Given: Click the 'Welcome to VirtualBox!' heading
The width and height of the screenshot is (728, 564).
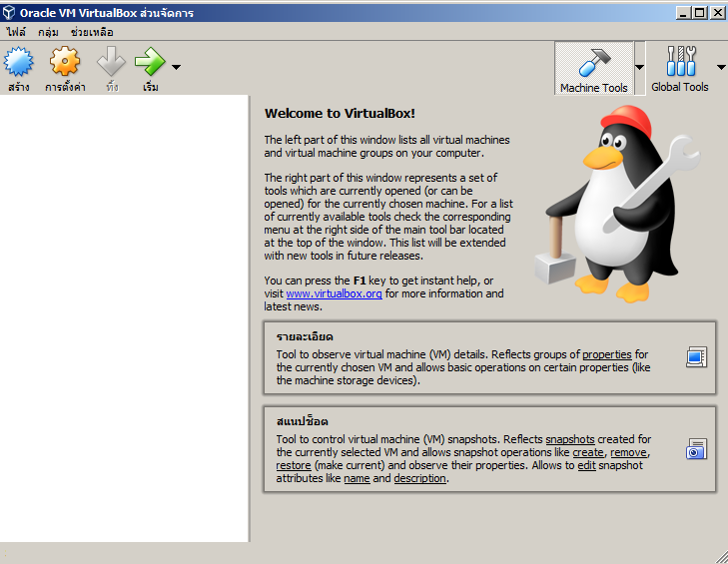Looking at the screenshot, I should 340,113.
